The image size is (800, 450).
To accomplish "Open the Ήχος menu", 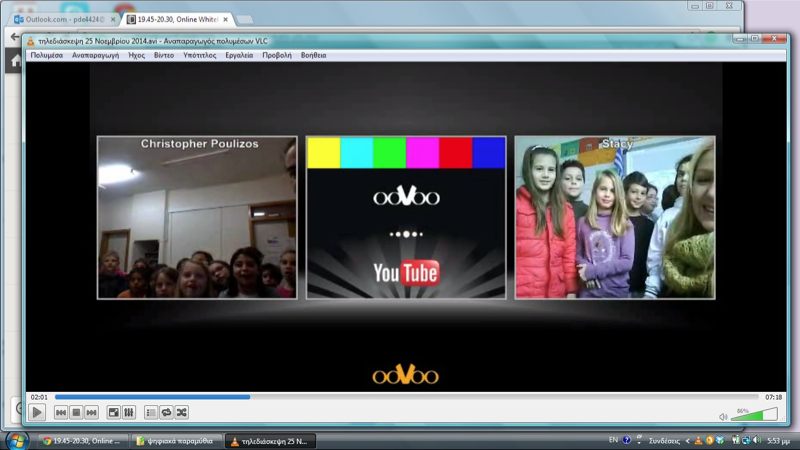I will pos(136,55).
